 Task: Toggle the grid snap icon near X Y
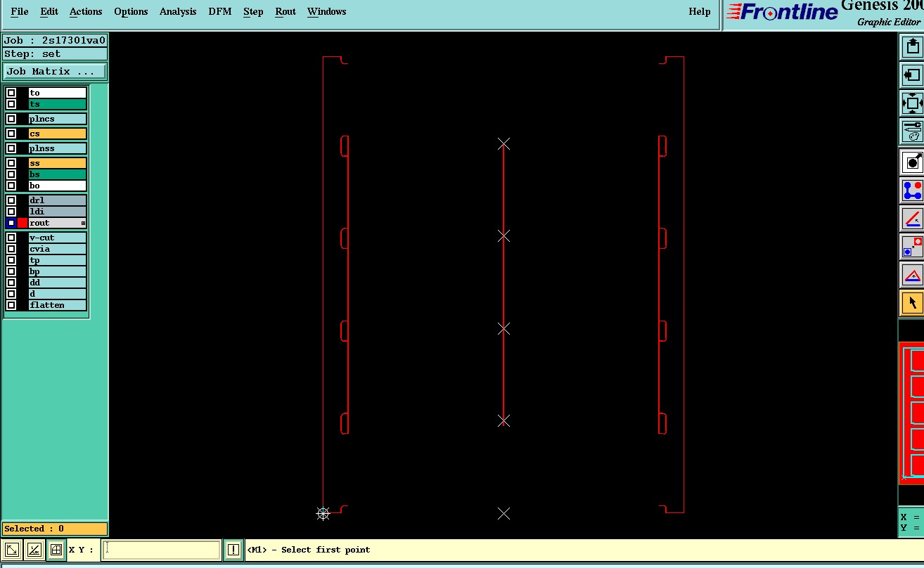(x=56, y=550)
